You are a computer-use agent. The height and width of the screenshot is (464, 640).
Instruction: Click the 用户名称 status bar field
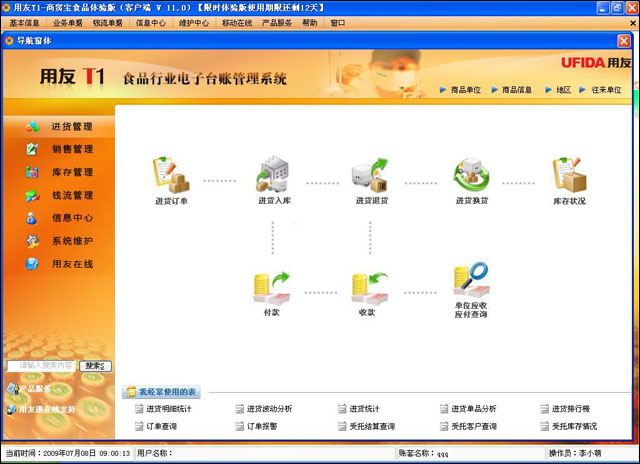pyautogui.click(x=264, y=453)
